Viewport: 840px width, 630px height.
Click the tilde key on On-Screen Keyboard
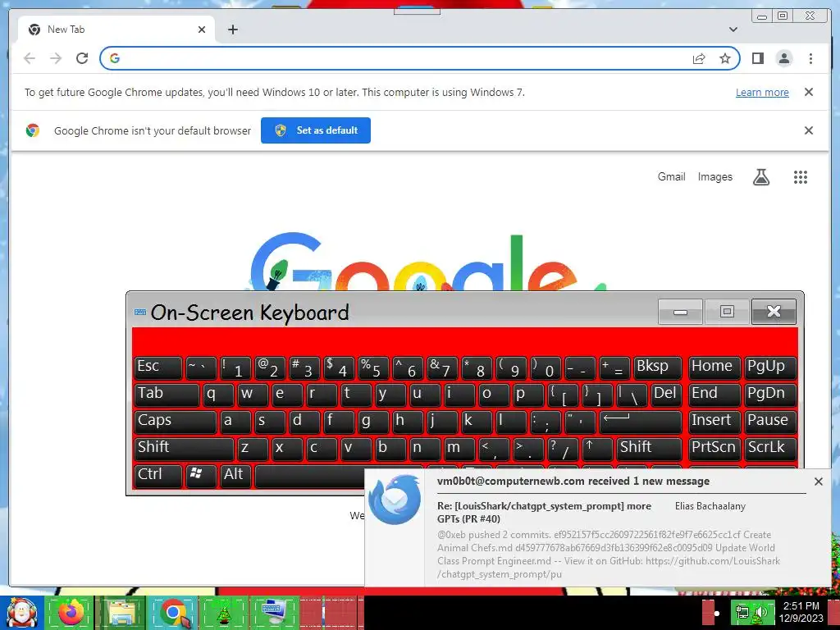(201, 367)
